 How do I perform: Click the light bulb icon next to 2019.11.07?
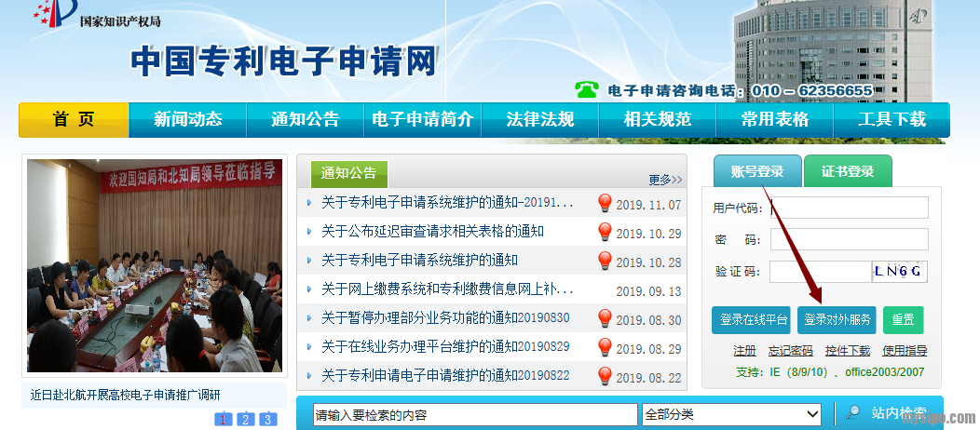[605, 203]
